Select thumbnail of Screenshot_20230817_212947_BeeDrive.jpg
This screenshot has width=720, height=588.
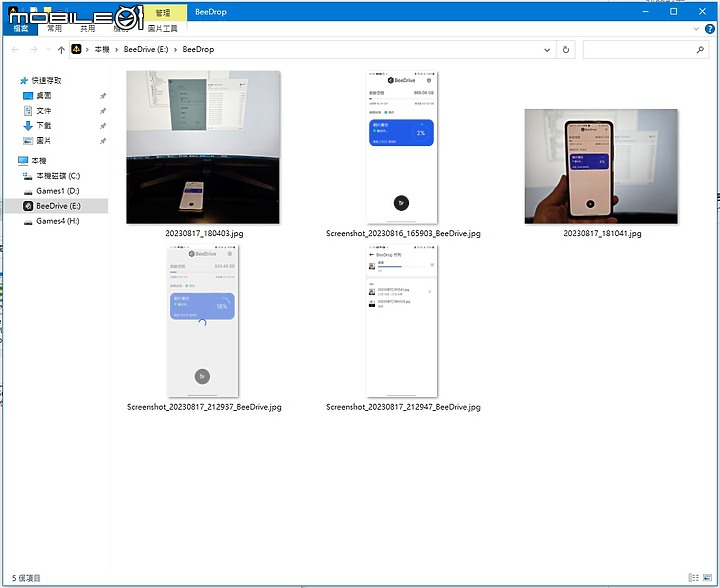(x=402, y=321)
